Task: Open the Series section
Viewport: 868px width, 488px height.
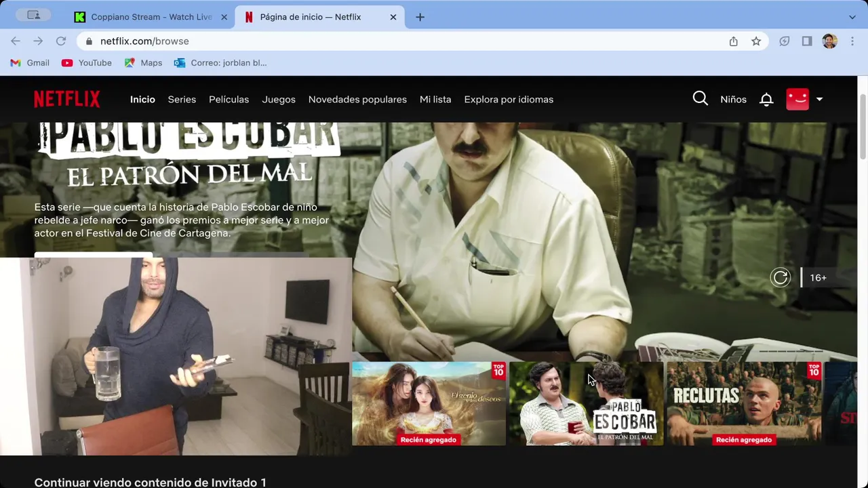Action: coord(182,99)
